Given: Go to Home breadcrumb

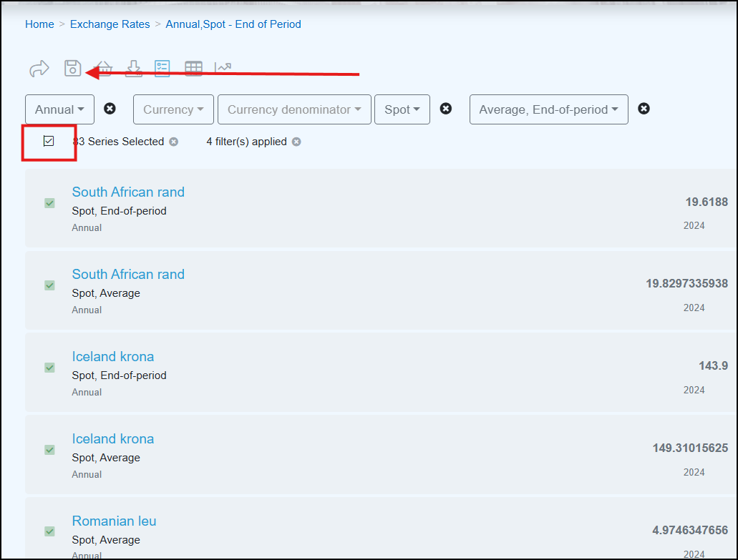Looking at the screenshot, I should click(x=39, y=24).
